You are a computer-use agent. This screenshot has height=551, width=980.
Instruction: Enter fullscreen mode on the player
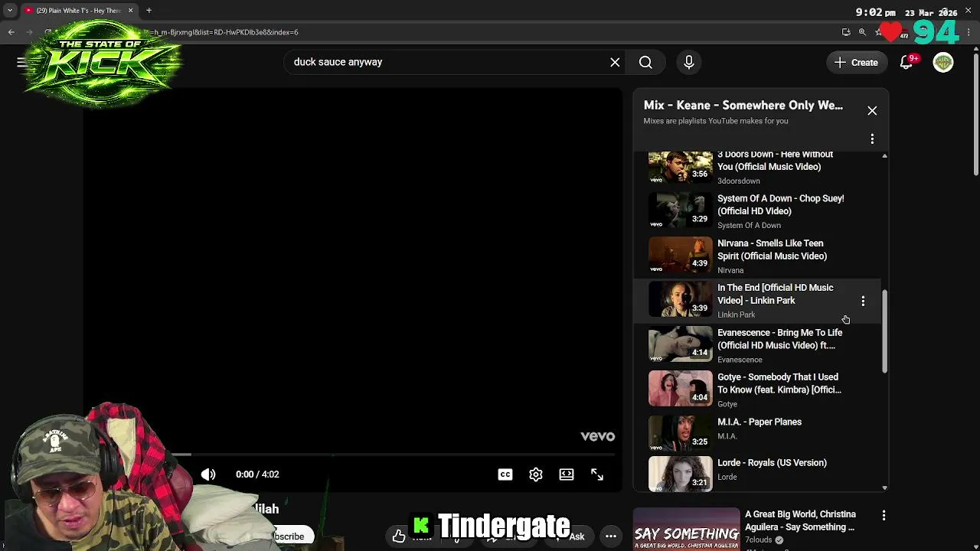[x=597, y=474]
